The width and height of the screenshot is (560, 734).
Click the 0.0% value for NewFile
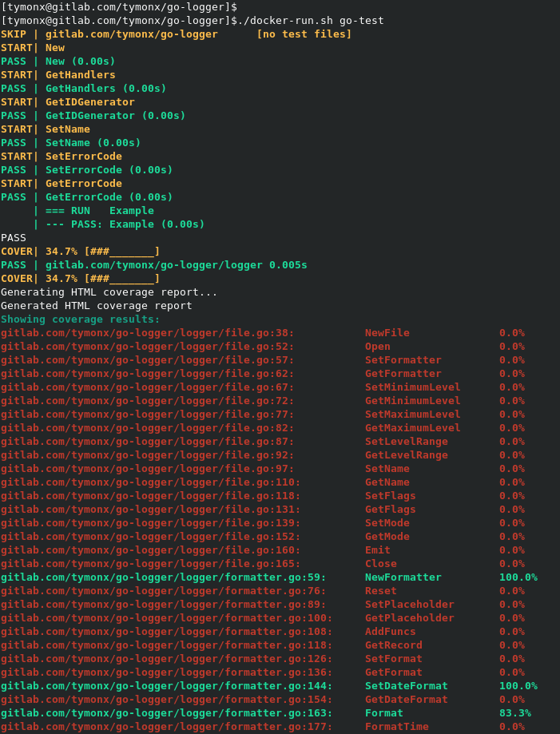click(x=512, y=333)
